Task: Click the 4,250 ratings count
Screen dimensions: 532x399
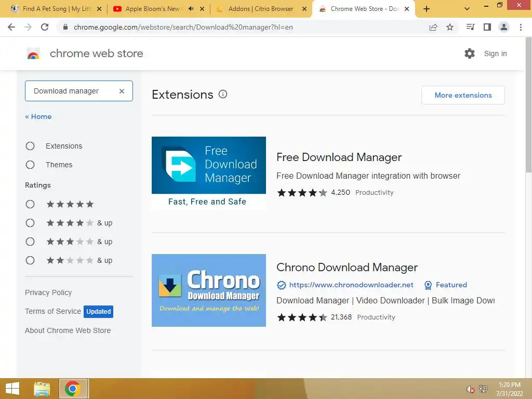Action: coord(340,192)
